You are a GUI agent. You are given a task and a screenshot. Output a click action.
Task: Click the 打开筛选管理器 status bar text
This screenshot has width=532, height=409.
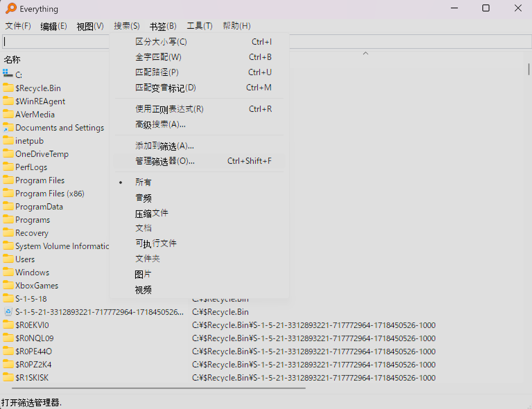(x=31, y=402)
